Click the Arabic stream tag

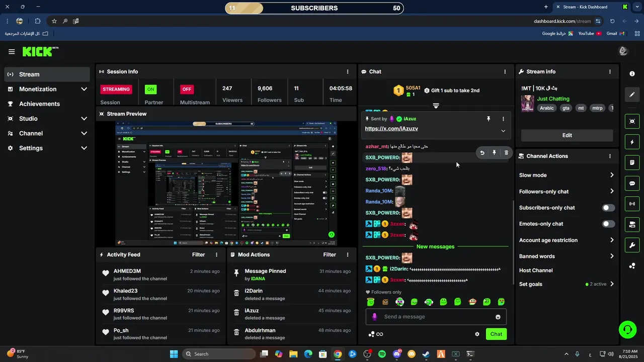[x=546, y=108]
